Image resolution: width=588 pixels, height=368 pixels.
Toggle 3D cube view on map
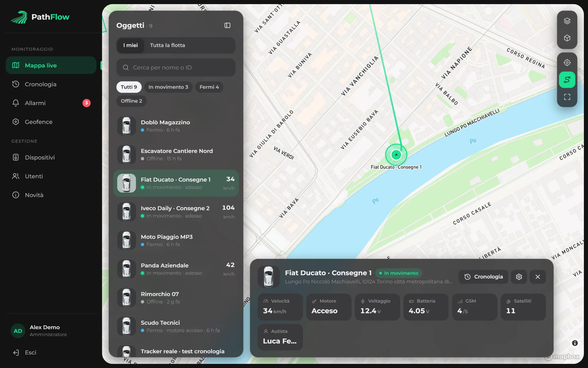click(x=567, y=38)
